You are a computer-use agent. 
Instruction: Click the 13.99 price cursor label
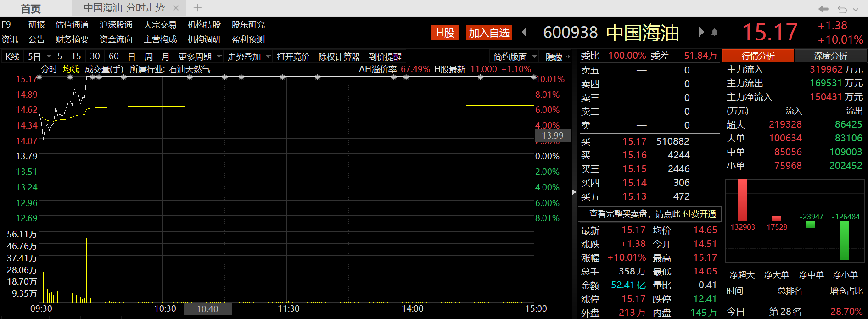tap(553, 135)
